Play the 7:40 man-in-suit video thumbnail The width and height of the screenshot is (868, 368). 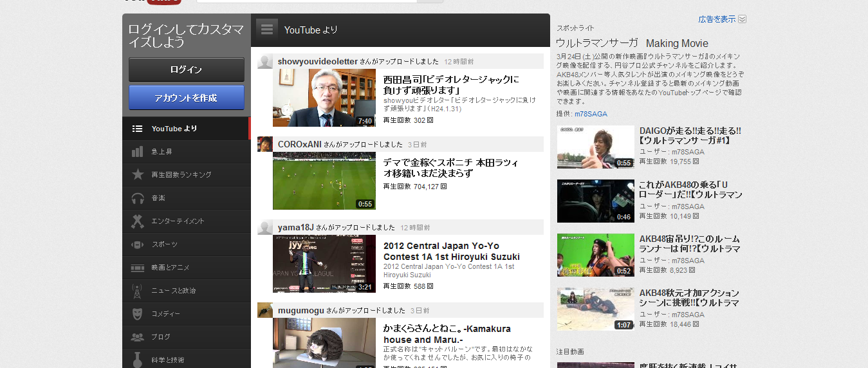324,98
